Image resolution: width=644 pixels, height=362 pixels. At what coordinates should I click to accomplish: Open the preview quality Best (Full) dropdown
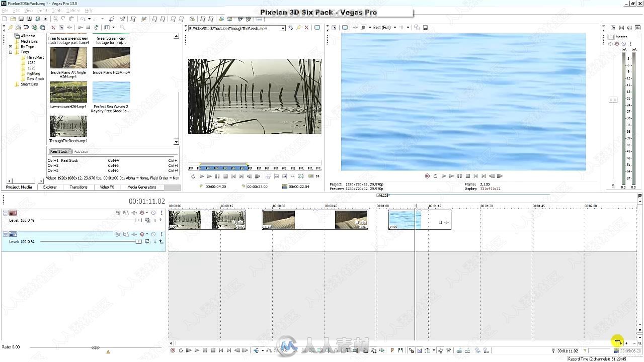pos(395,27)
